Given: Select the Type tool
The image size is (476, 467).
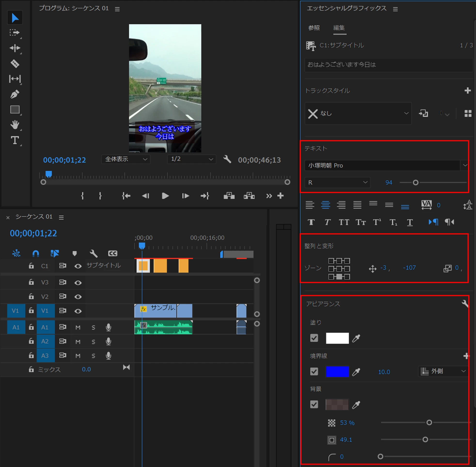Looking at the screenshot, I should tap(15, 140).
